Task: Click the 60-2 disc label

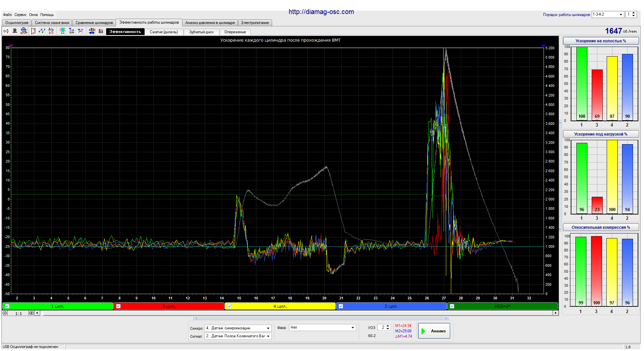Action: coord(372,336)
